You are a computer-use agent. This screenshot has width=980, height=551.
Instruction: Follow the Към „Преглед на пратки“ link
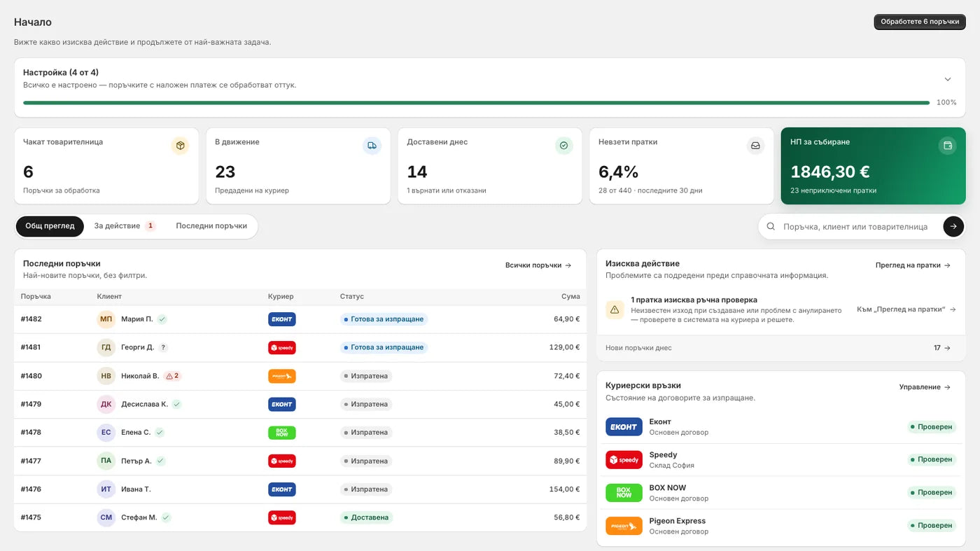(906, 309)
